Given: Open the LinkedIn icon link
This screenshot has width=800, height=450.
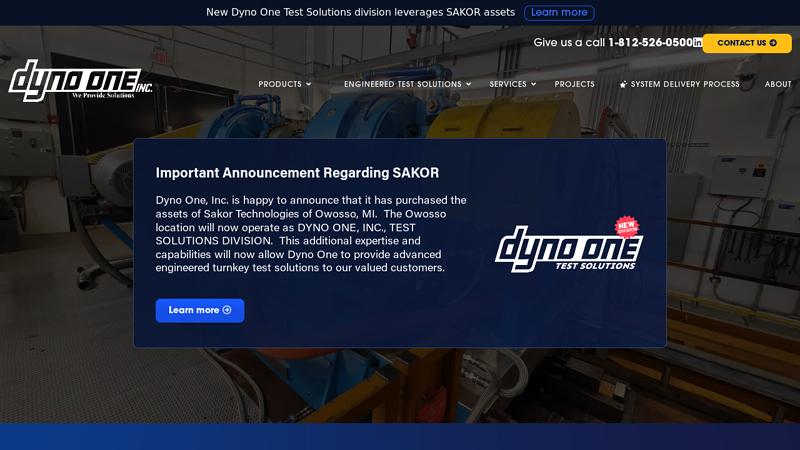Looking at the screenshot, I should click(x=698, y=43).
